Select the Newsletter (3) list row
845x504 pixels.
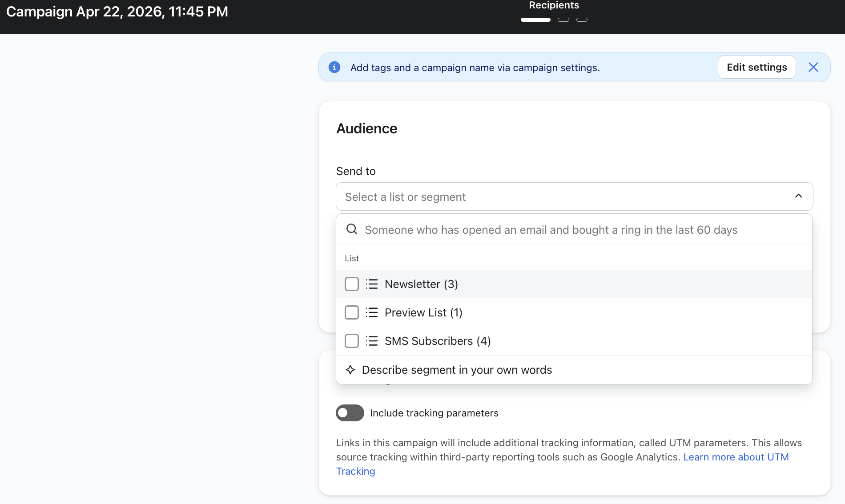(x=574, y=284)
